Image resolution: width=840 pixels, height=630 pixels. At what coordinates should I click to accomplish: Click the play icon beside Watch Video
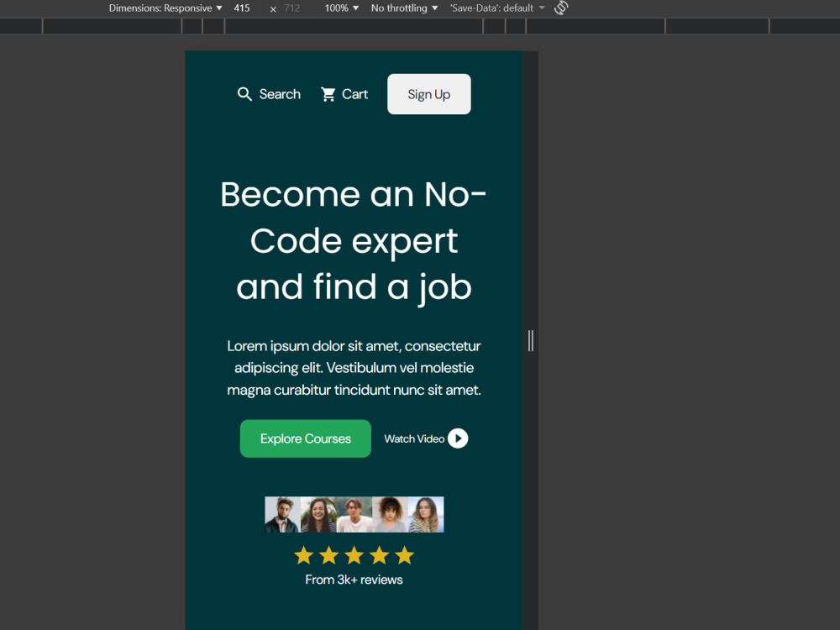pyautogui.click(x=458, y=438)
